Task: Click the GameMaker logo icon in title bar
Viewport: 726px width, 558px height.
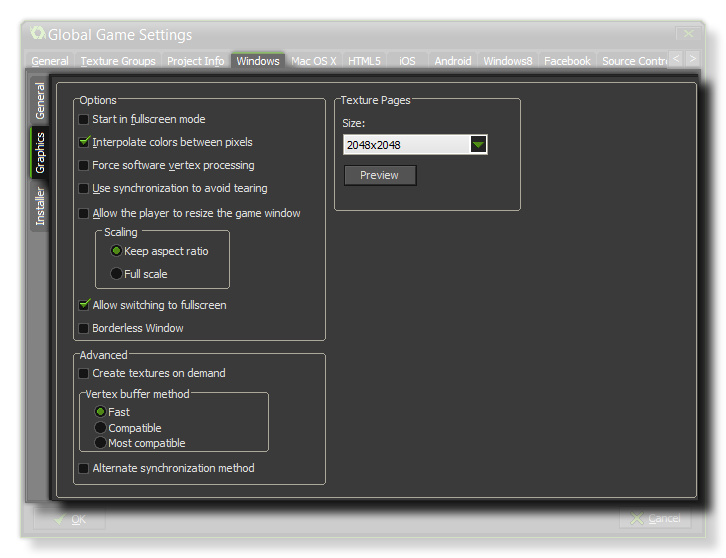Action: 38,34
